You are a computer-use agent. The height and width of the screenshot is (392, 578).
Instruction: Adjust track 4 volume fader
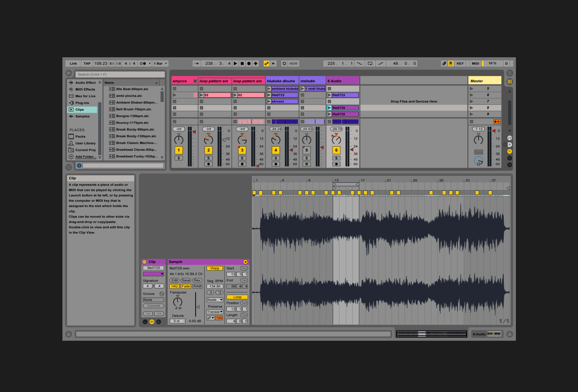pyautogui.click(x=291, y=150)
